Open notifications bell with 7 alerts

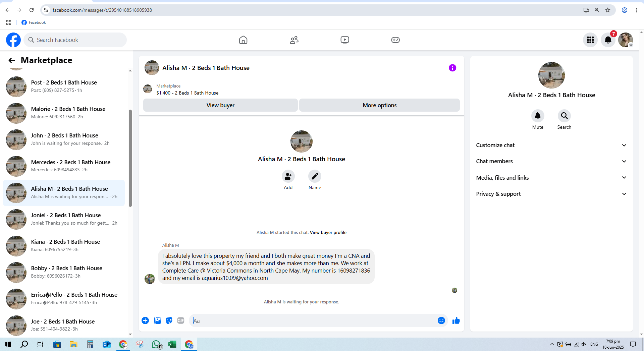point(608,40)
